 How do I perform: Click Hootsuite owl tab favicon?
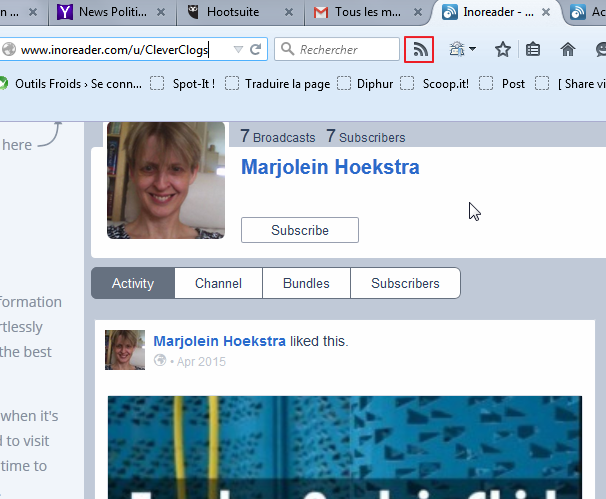(192, 12)
